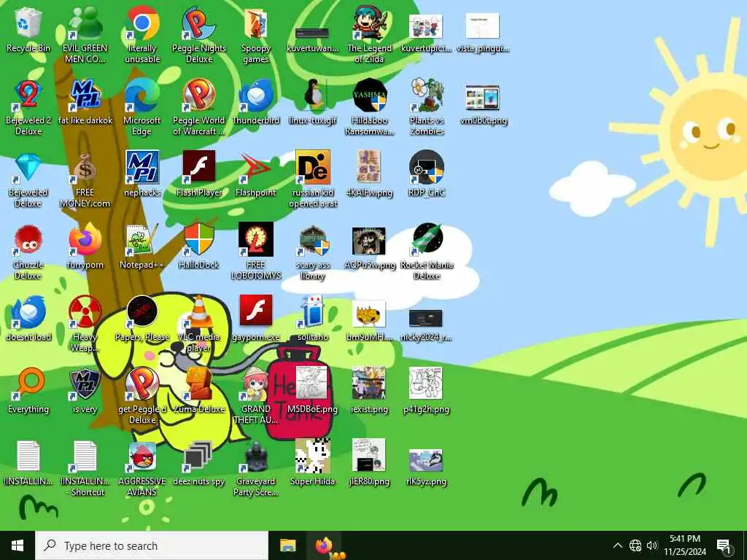This screenshot has width=747, height=560.
Task: Expand the hidden system tray icons
Action: click(x=618, y=545)
